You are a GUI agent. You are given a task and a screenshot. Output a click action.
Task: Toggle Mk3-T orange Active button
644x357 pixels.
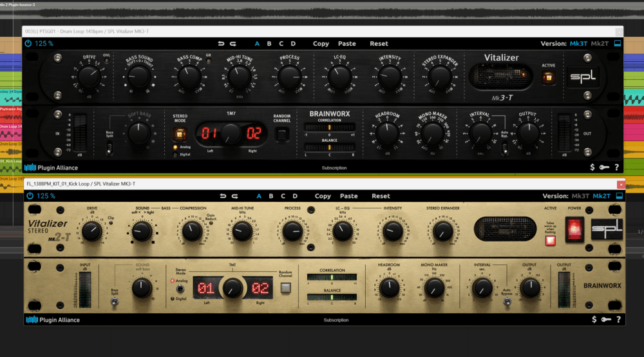point(548,77)
